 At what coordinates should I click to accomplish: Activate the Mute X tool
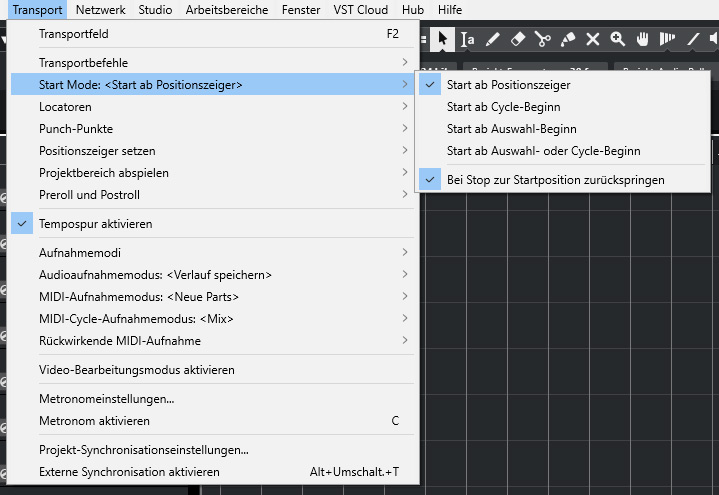592,39
